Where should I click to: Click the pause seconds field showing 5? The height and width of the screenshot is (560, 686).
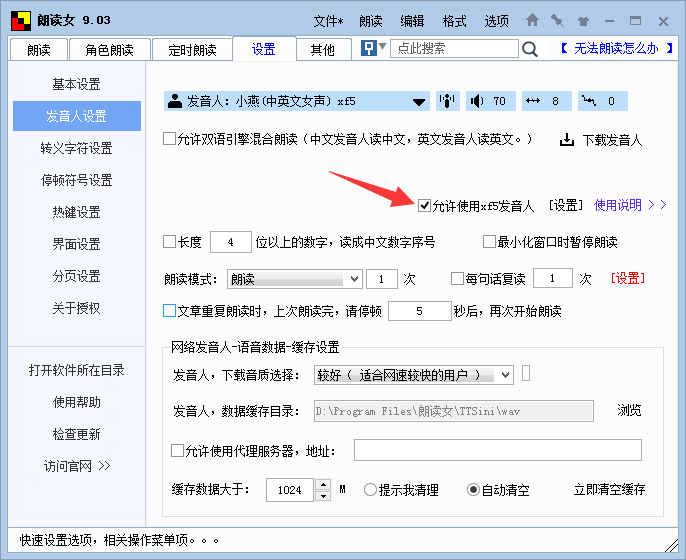(420, 311)
